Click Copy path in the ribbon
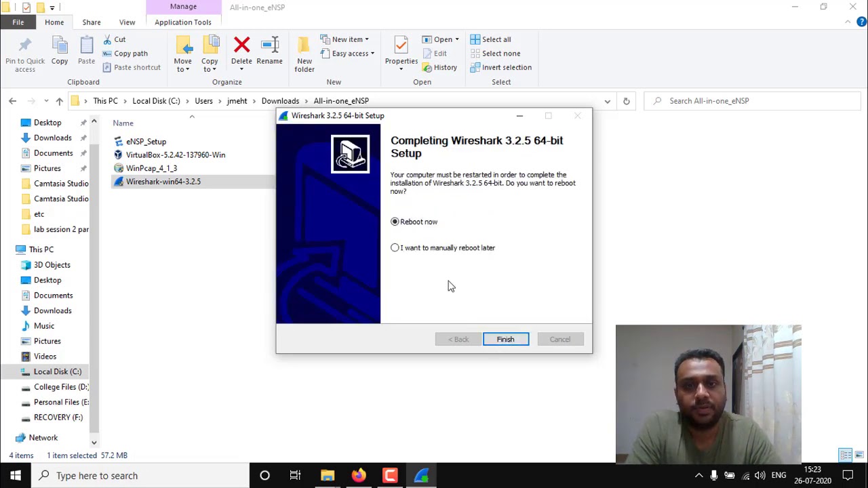868x488 pixels. [125, 54]
